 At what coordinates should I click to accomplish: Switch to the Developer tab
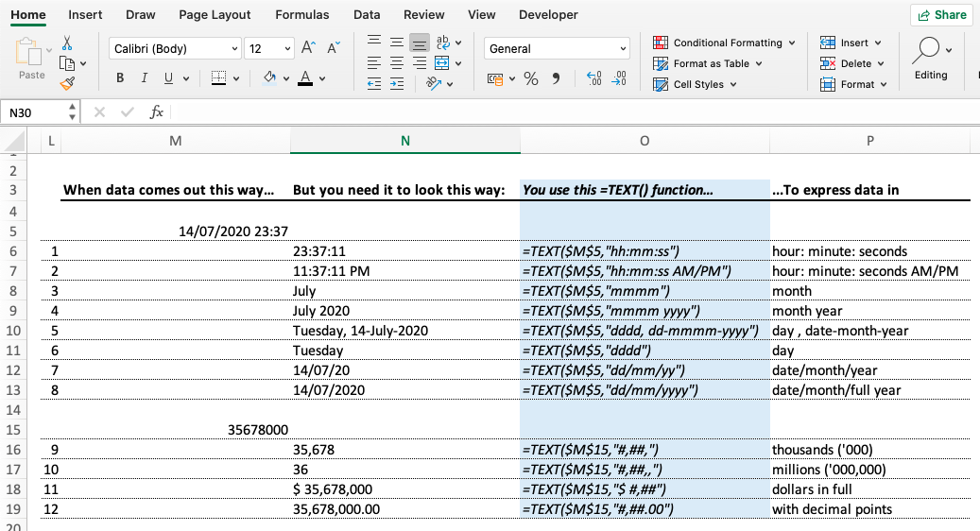coord(548,14)
